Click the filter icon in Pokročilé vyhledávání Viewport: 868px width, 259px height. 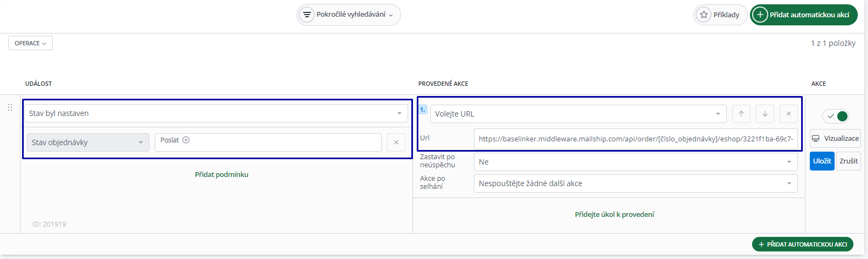[307, 15]
